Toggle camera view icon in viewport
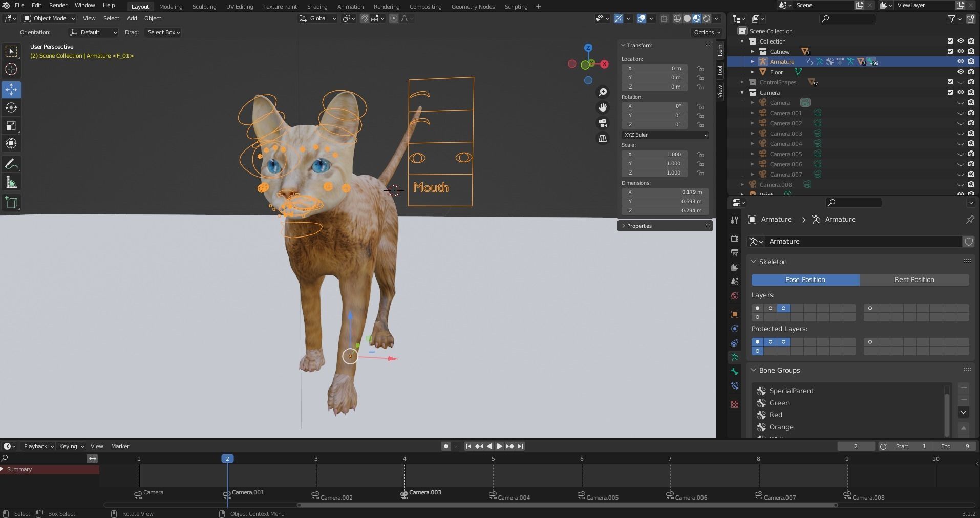 [603, 123]
